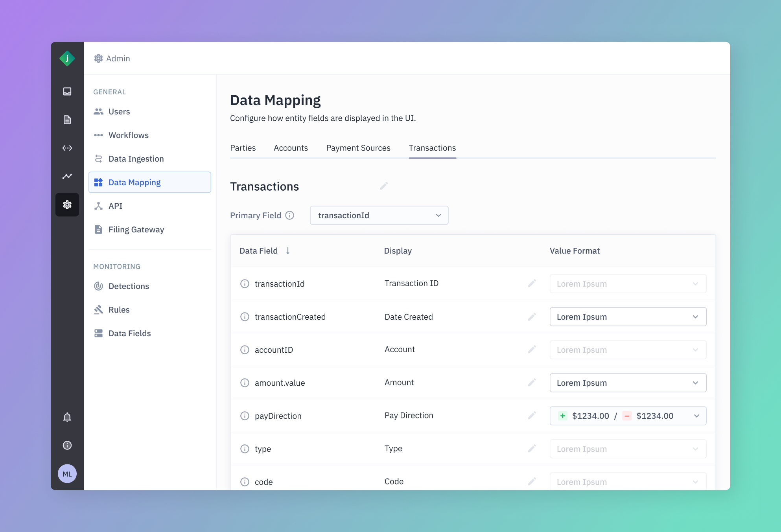Viewport: 781px width, 532px height.
Task: Open the payDirection $1234.00 format dropdown
Action: (628, 416)
